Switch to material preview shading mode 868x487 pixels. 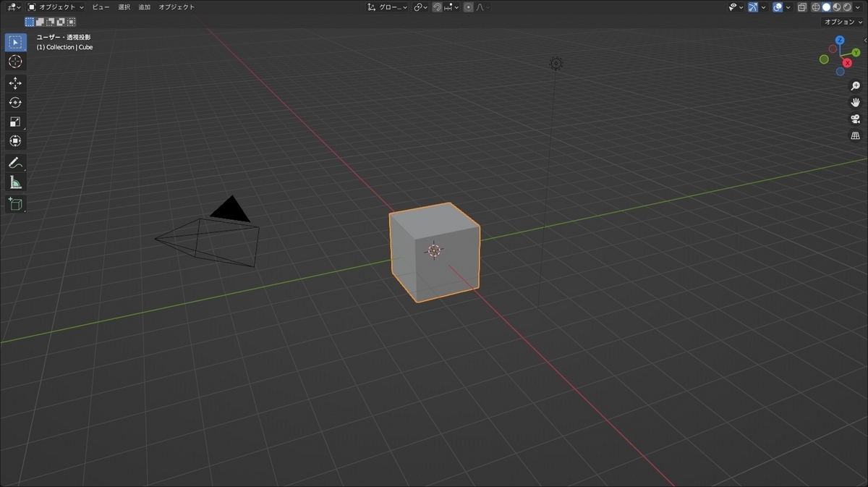[837, 7]
